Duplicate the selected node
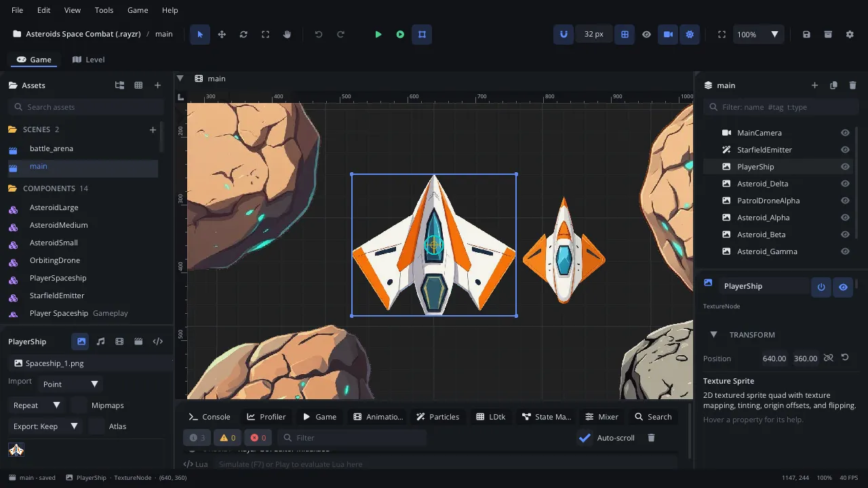Viewport: 868px width, 488px height. [833, 85]
